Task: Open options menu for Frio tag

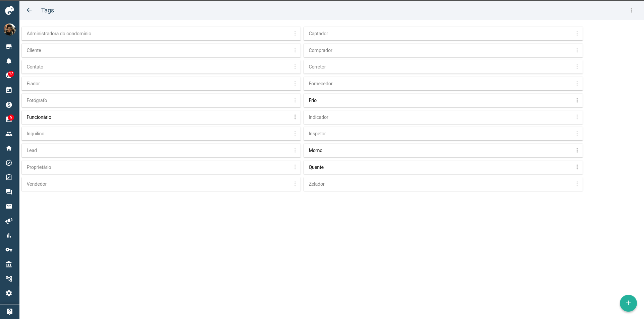Action: pos(577,100)
